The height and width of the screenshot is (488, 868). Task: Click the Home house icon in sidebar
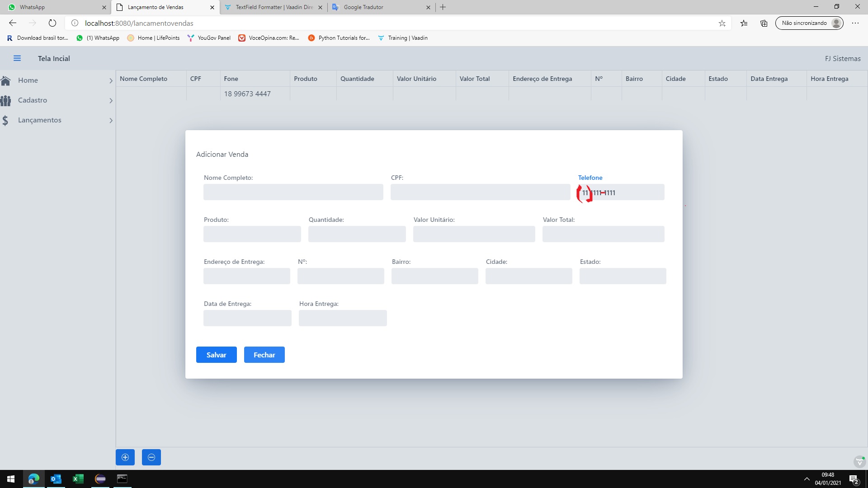click(6, 80)
